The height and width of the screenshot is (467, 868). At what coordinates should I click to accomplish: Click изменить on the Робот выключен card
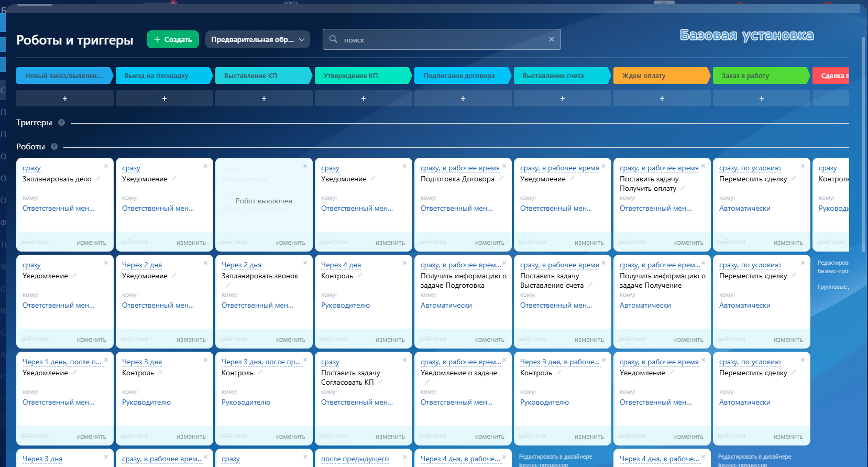[290, 243]
